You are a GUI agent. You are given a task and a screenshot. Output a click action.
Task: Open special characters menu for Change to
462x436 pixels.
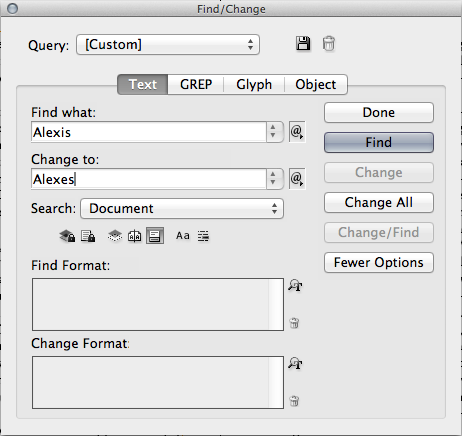point(297,179)
